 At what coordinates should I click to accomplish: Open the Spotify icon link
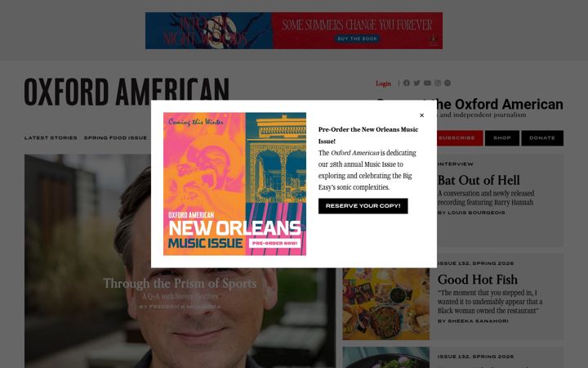pos(448,83)
